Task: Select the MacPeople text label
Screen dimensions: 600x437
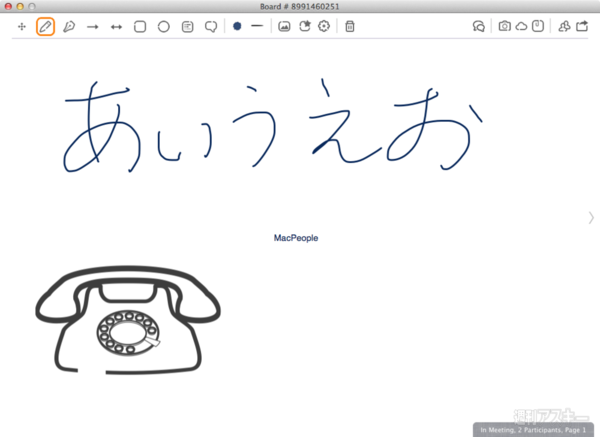Action: (296, 238)
